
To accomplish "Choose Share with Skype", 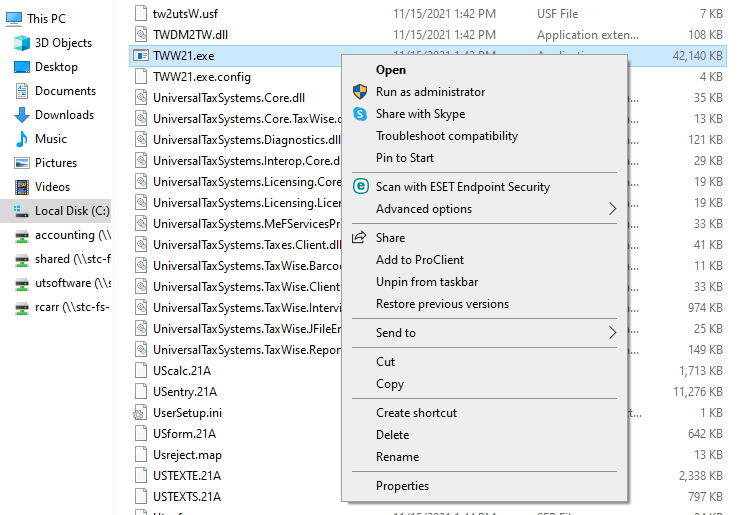I will (x=420, y=114).
